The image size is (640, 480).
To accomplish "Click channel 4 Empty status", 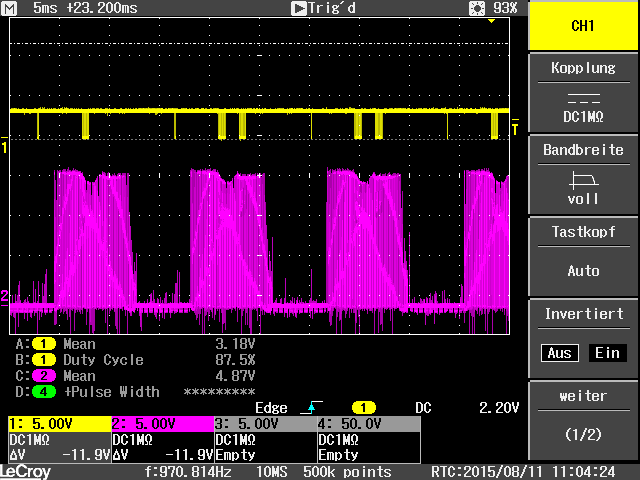I will tap(338, 455).
